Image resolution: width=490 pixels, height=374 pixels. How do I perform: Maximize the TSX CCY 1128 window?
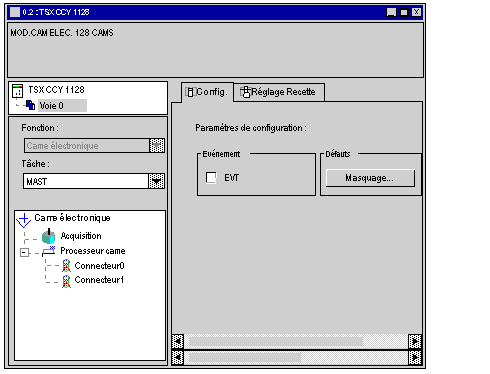(404, 12)
